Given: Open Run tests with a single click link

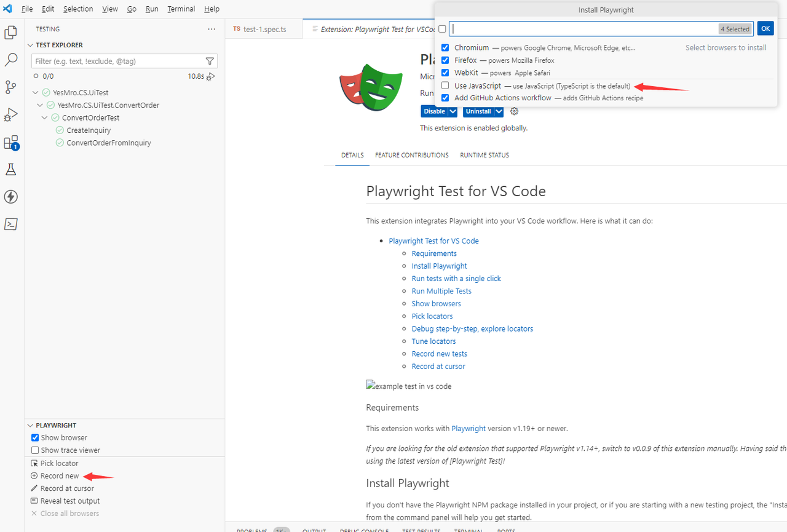Looking at the screenshot, I should pos(456,279).
